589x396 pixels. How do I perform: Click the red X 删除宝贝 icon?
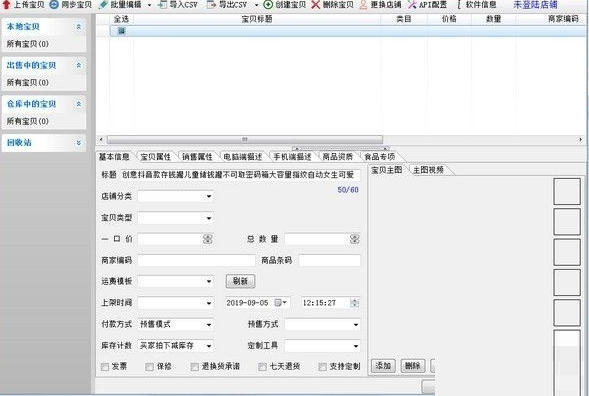coord(316,5)
